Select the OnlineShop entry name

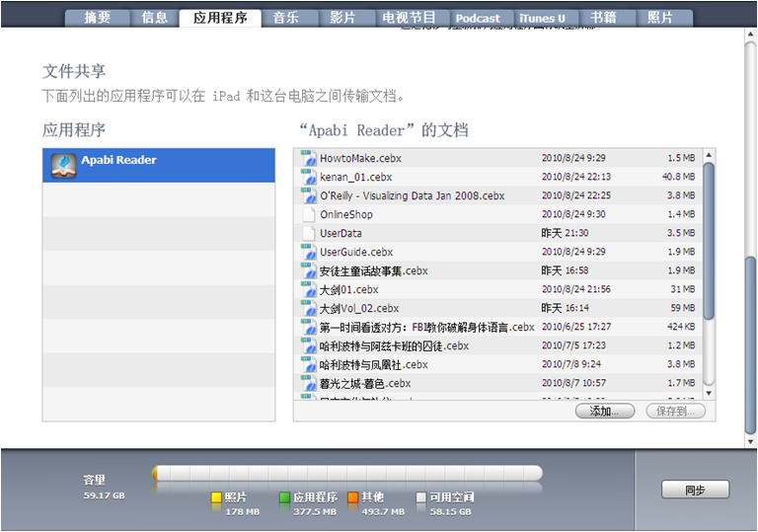(x=346, y=215)
